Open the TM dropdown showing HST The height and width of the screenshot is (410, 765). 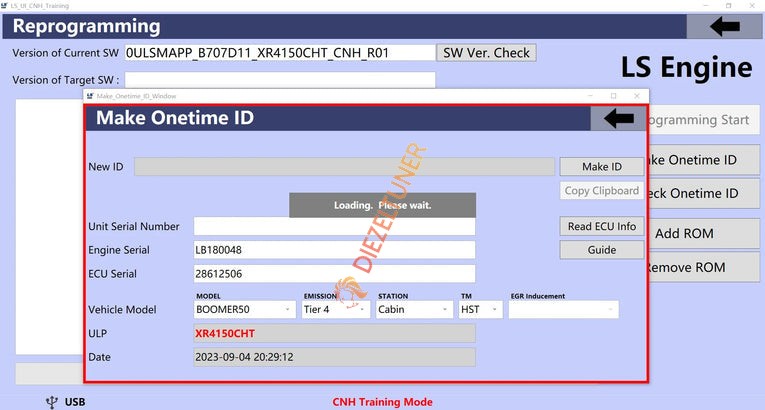coord(481,309)
